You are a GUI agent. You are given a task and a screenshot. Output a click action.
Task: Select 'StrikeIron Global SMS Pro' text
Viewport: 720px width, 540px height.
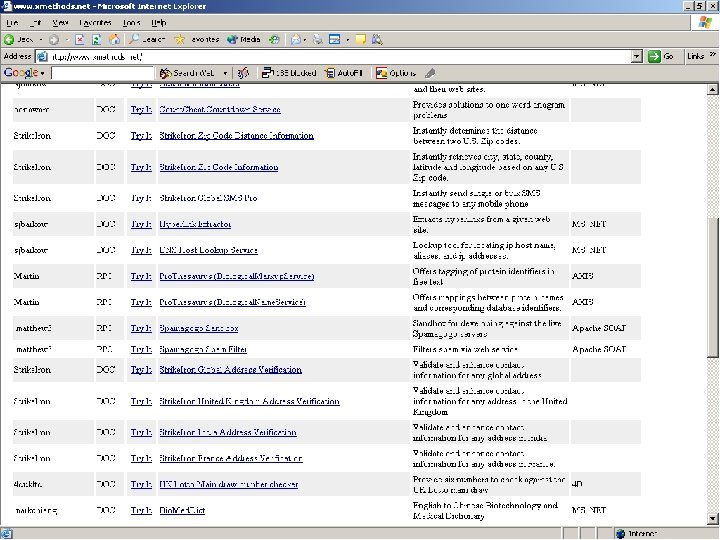tap(208, 198)
